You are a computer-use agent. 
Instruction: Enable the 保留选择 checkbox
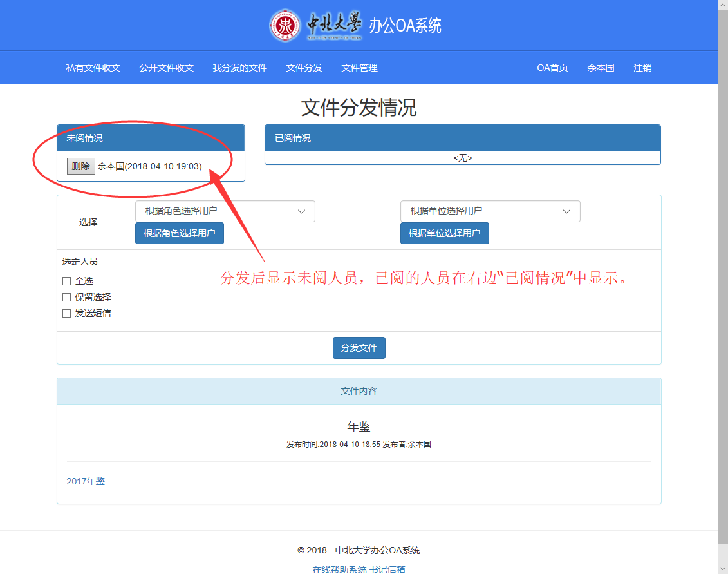tap(66, 298)
